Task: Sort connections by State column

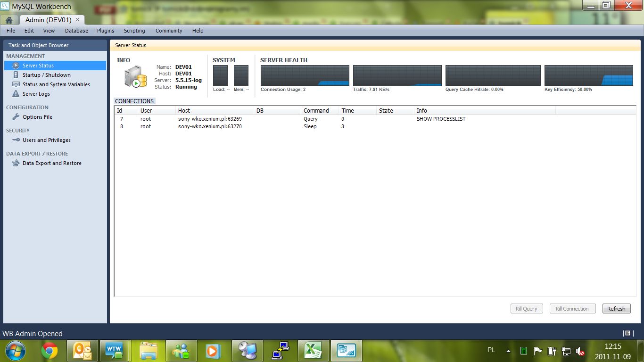Action: [x=396, y=111]
